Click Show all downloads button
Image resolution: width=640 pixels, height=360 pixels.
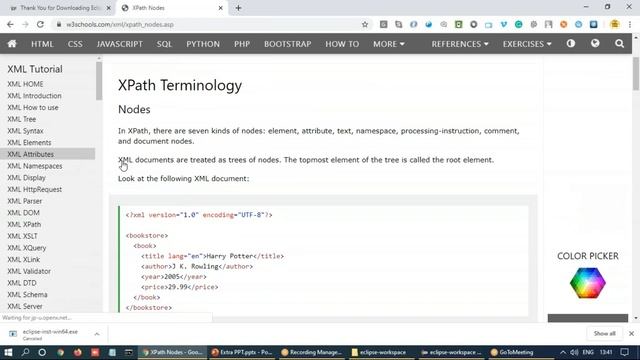pos(604,333)
